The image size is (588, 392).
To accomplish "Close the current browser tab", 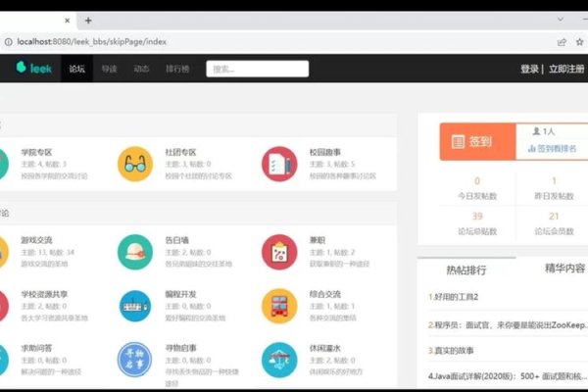I will (67, 21).
